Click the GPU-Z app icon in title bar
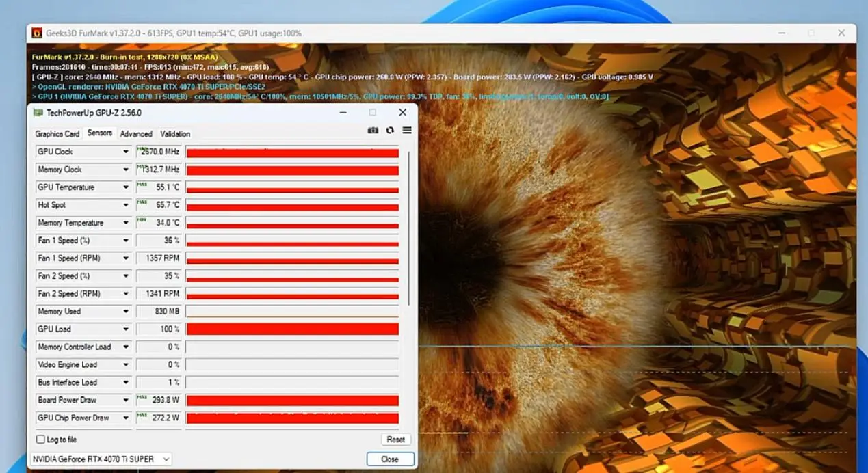The image size is (868, 473). (38, 113)
